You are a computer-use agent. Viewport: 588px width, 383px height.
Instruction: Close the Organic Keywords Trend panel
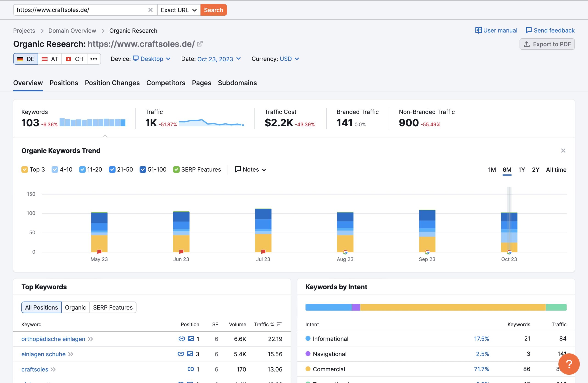coord(563,150)
